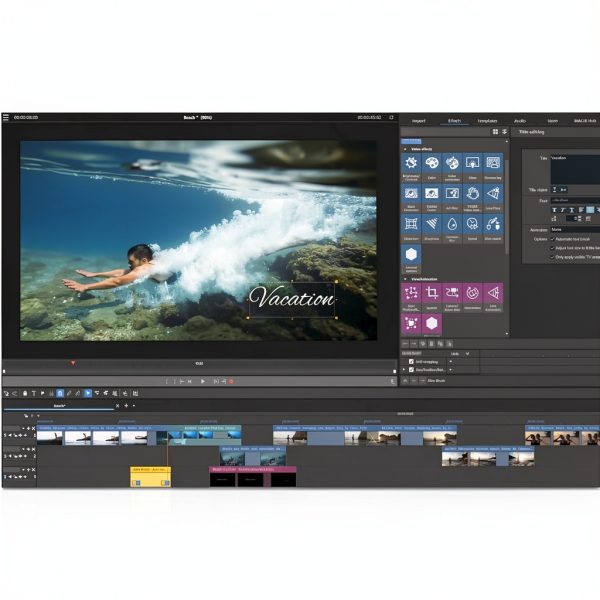The width and height of the screenshot is (600, 600).
Task: Open the blue hexagon general options tile
Action: click(x=411, y=259)
